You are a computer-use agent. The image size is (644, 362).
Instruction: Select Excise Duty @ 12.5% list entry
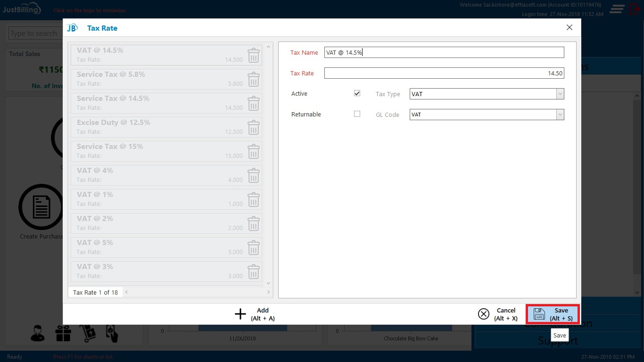click(166, 127)
